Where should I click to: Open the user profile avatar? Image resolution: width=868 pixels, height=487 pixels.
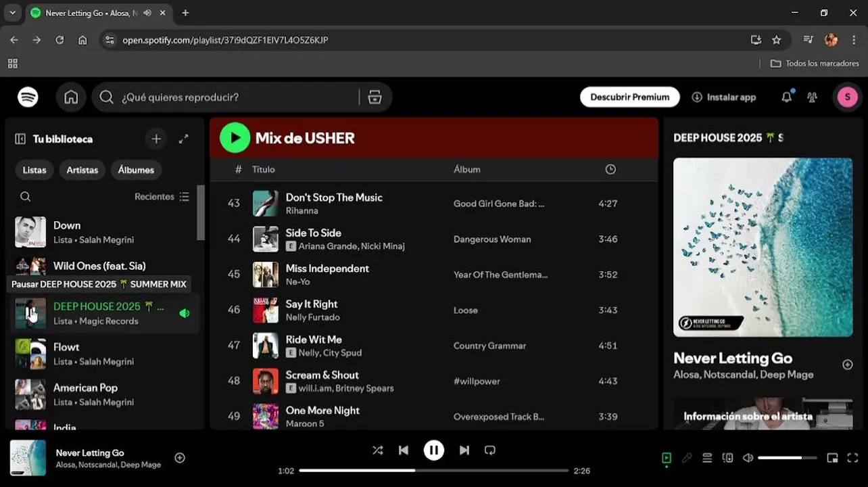click(x=847, y=97)
